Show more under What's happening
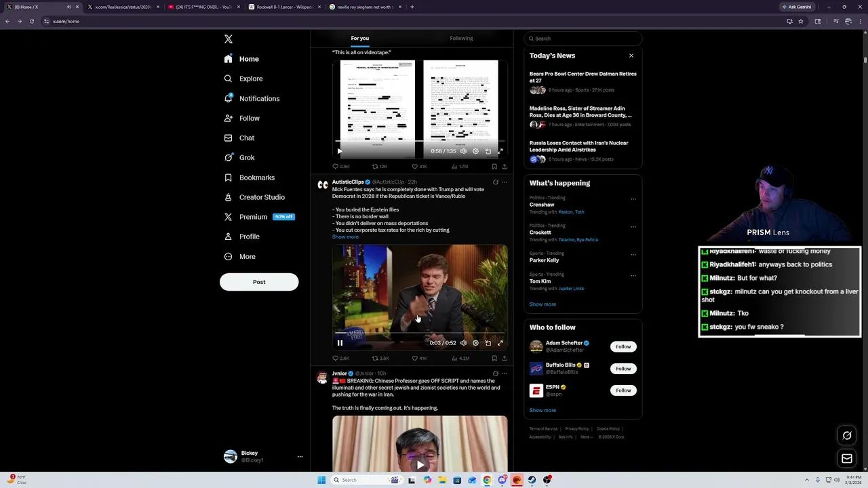 click(x=542, y=304)
